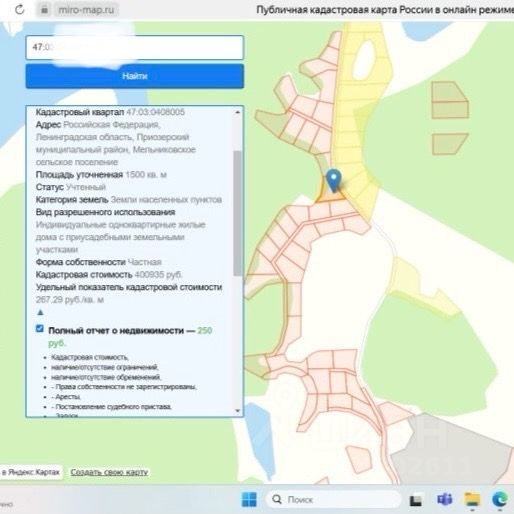
Task: Open File Explorer from the taskbar
Action: (472, 499)
